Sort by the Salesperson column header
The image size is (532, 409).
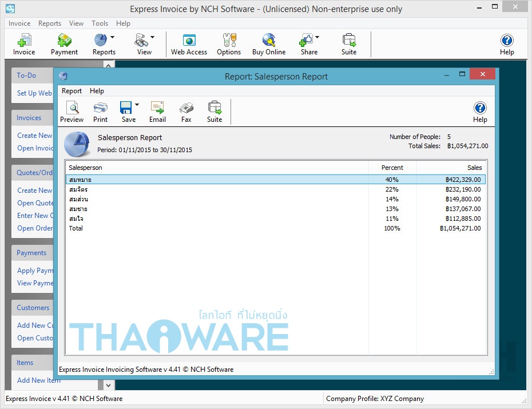click(217, 168)
